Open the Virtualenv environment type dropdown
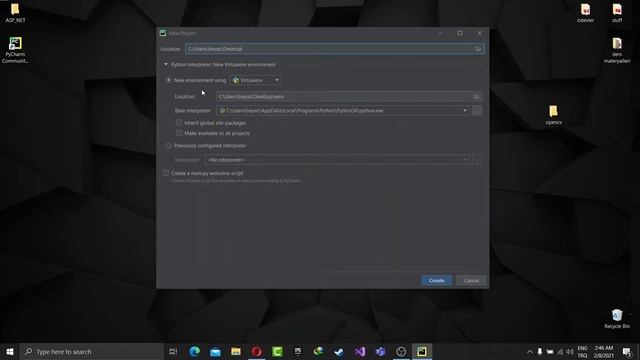 click(256, 80)
